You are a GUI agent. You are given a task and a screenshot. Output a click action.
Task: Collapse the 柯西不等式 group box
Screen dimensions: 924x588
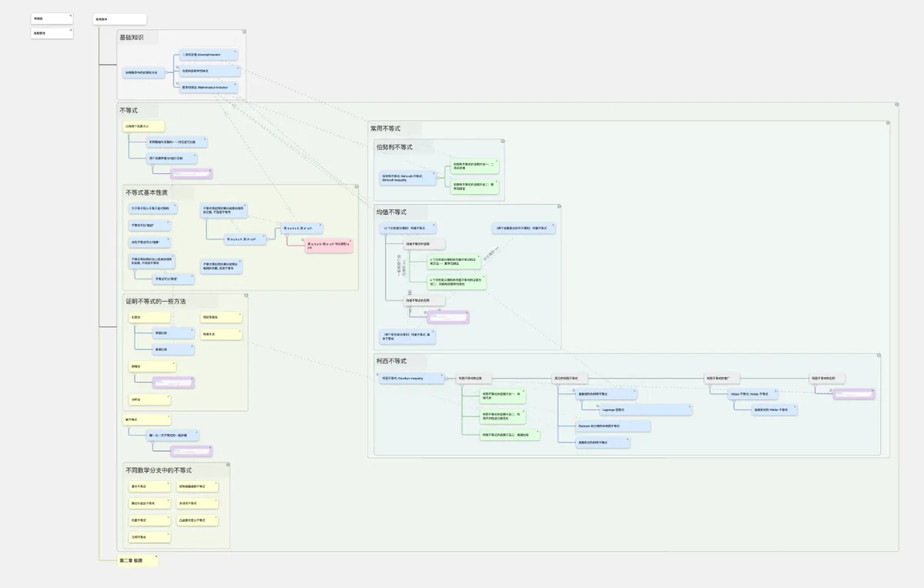tap(879, 355)
